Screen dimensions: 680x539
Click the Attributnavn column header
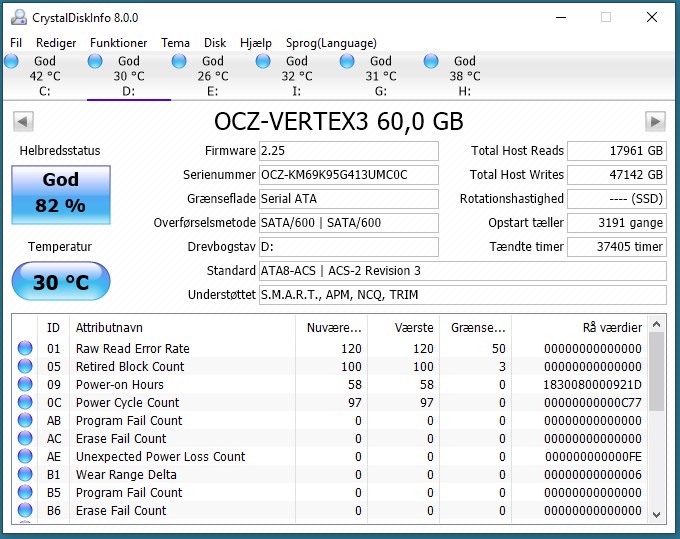(182, 327)
